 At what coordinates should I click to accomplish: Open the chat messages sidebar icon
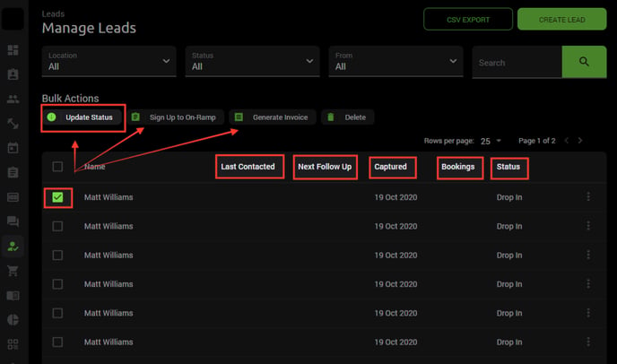(x=13, y=221)
